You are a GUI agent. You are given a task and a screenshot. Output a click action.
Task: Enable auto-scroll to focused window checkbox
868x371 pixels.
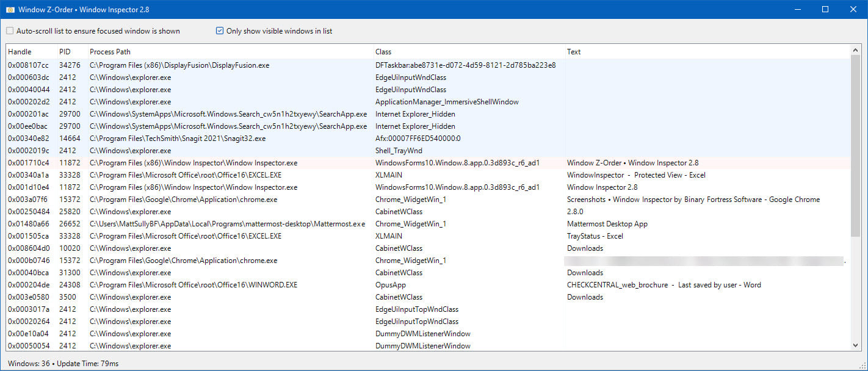[10, 31]
